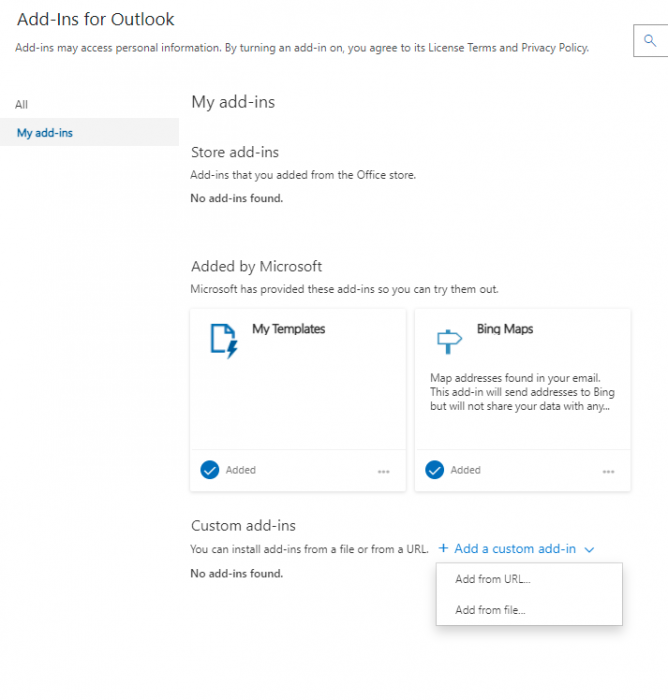668x700 pixels.
Task: Click the Bing Maps signpost icon
Action: tap(449, 341)
